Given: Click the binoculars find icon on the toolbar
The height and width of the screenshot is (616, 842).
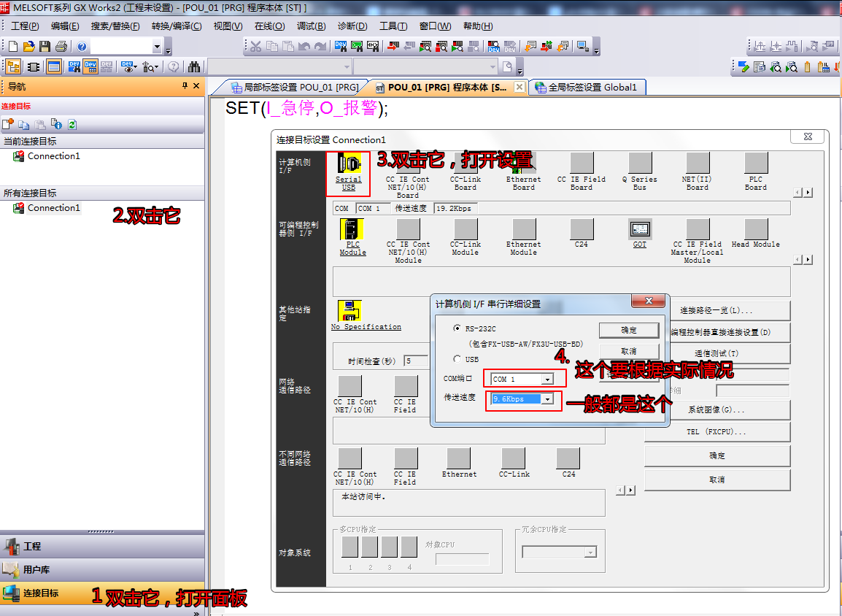Looking at the screenshot, I should click(193, 66).
